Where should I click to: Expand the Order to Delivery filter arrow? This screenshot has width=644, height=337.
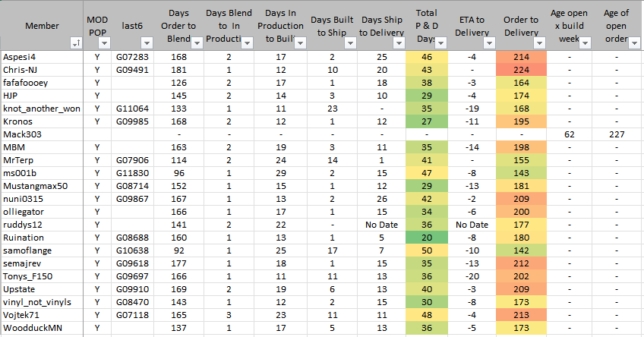point(538,45)
